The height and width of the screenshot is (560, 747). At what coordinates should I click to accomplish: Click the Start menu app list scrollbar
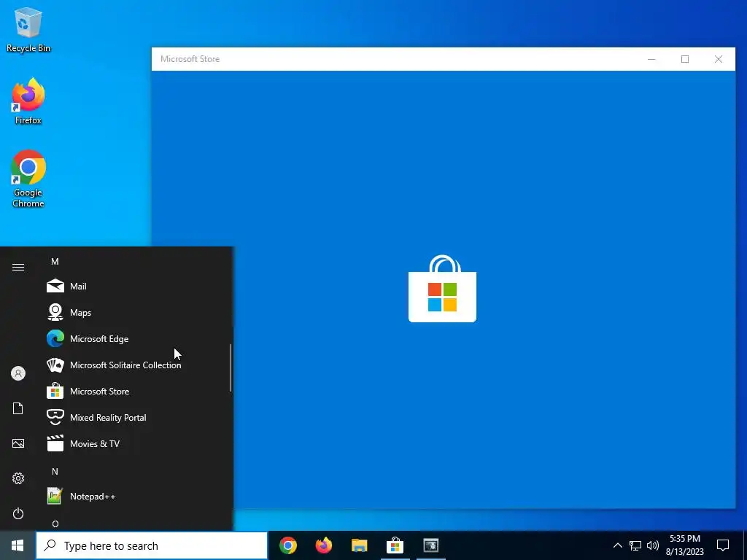[x=231, y=367]
